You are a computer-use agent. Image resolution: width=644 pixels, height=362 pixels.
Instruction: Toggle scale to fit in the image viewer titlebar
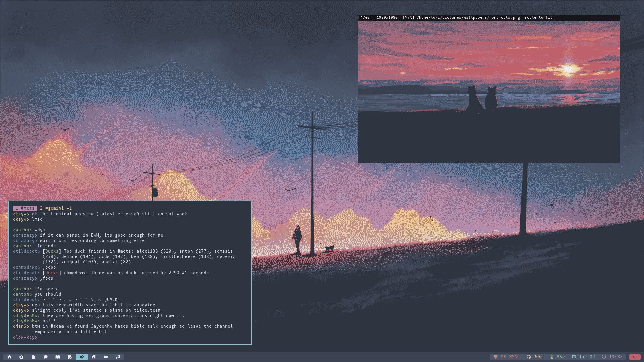pos(538,17)
